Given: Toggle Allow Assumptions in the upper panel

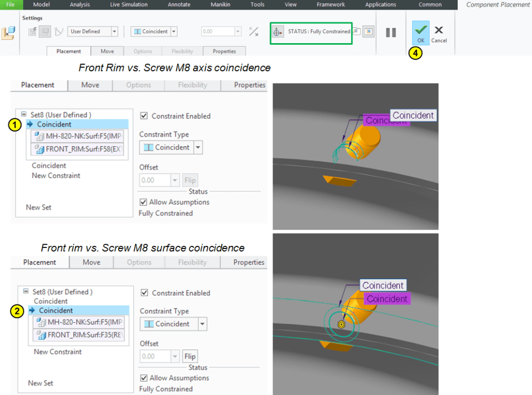Looking at the screenshot, I should click(x=143, y=202).
